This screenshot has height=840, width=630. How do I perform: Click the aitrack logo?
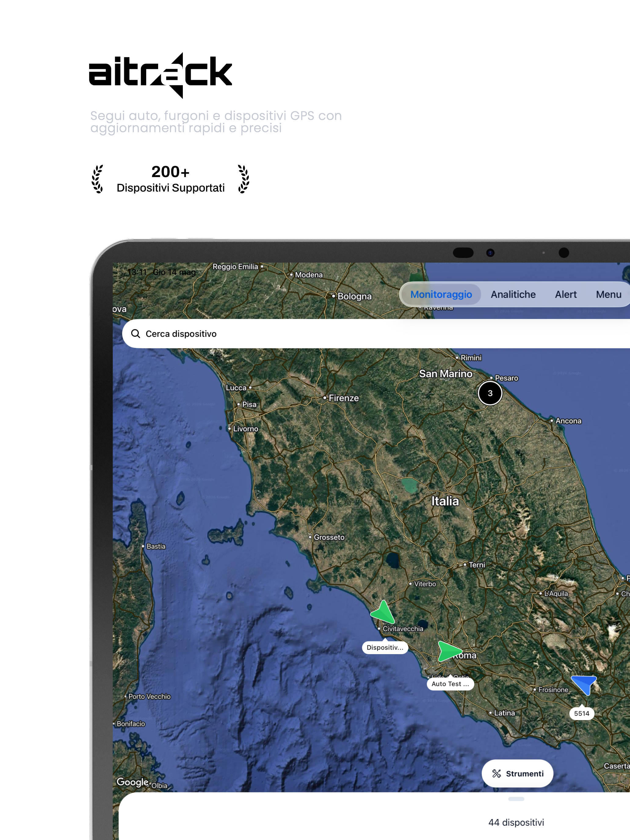(x=160, y=75)
